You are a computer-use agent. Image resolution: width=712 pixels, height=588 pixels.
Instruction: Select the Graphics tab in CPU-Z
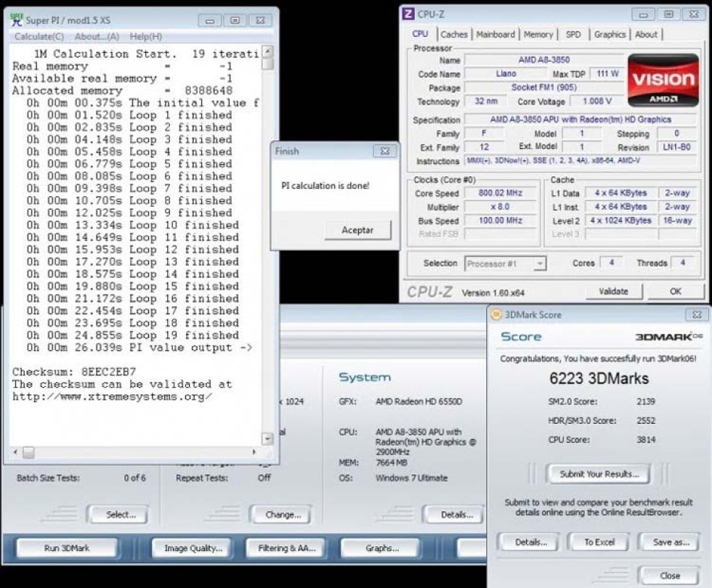pos(610,34)
